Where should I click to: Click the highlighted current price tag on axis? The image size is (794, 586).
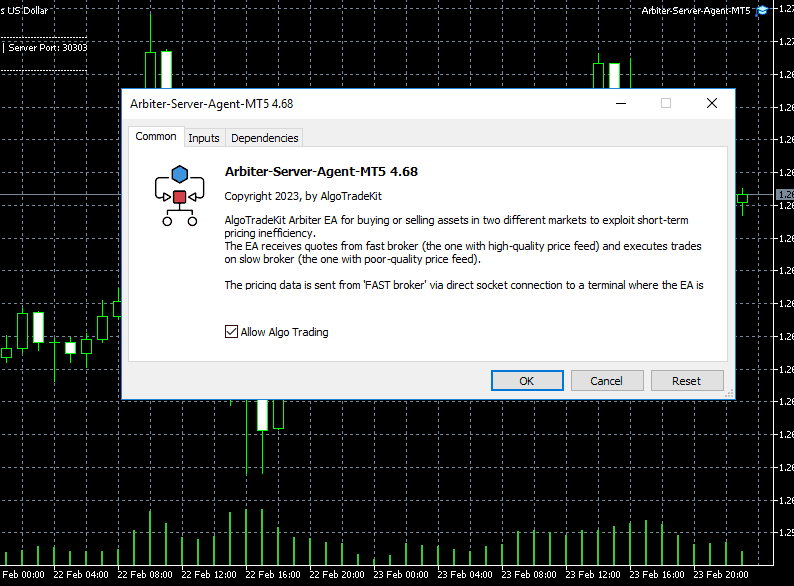point(784,194)
